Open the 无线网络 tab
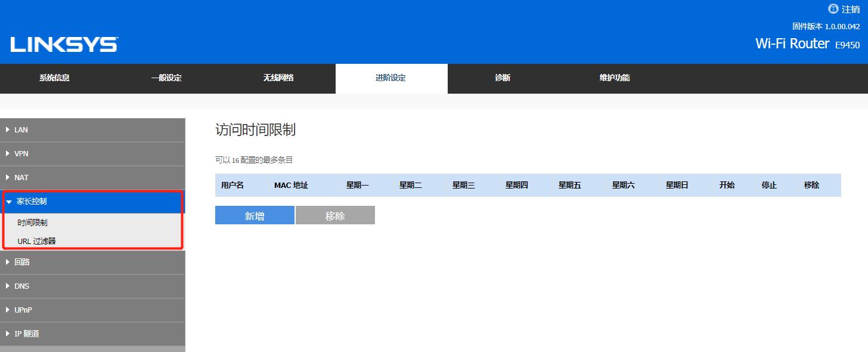The height and width of the screenshot is (352, 868). click(278, 78)
